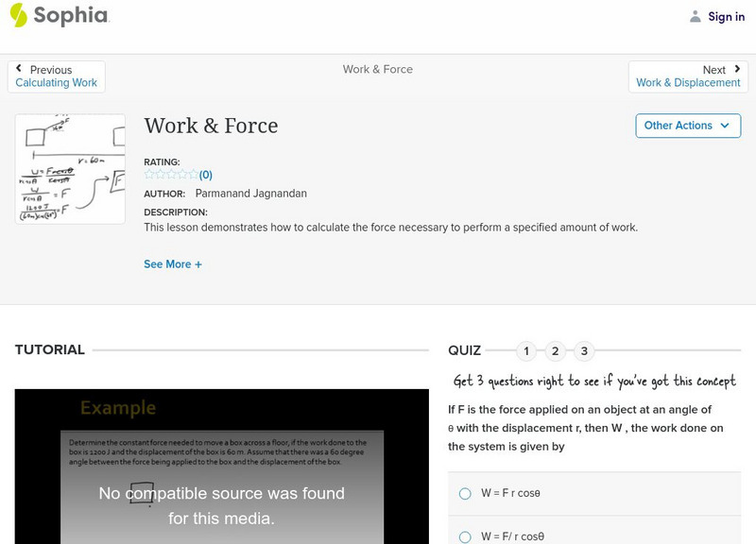756x544 pixels.
Task: Rate the lesson with the fifth star
Action: (194, 175)
